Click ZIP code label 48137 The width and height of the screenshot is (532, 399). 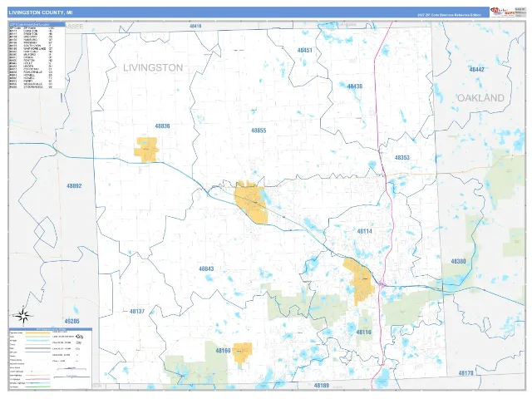point(137,311)
